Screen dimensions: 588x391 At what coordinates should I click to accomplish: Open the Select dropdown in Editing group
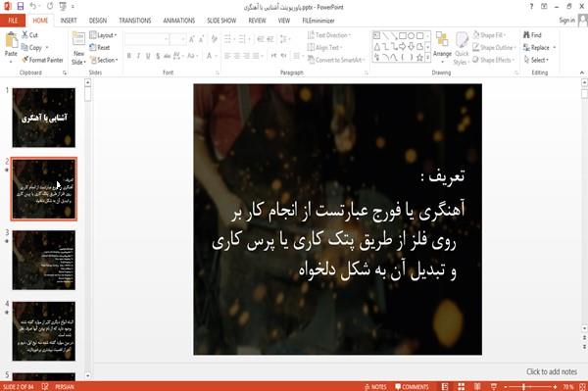[536, 60]
